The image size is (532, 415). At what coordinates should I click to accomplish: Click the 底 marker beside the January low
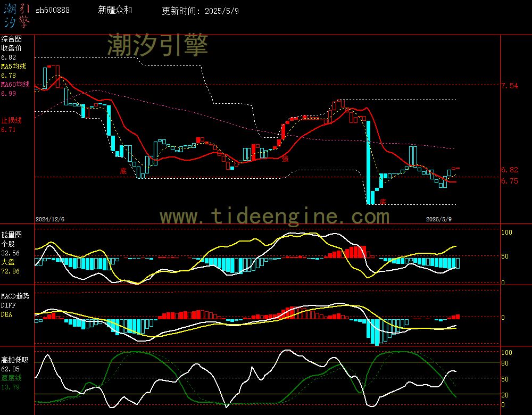(123, 171)
